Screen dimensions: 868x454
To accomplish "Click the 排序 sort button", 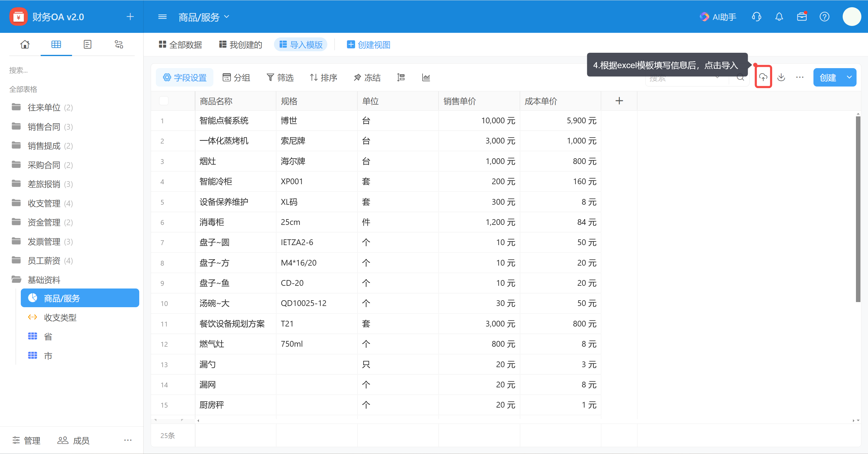I will point(323,77).
